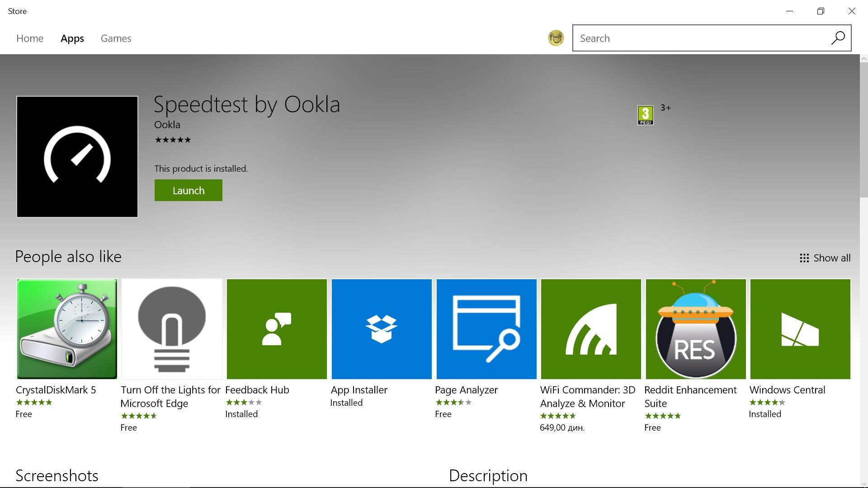The height and width of the screenshot is (488, 868).
Task: Launch the Speedtest app
Action: pyautogui.click(x=188, y=190)
